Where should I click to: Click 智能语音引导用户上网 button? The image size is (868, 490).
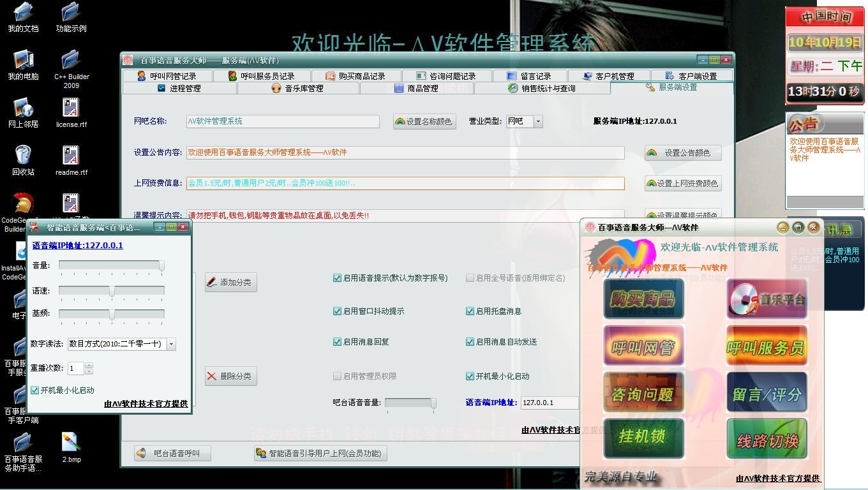pos(321,454)
